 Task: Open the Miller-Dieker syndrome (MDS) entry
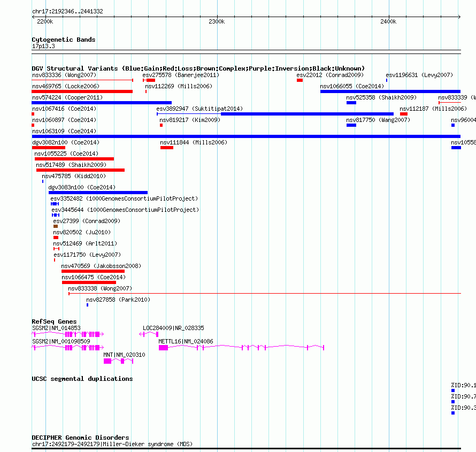coord(112,444)
